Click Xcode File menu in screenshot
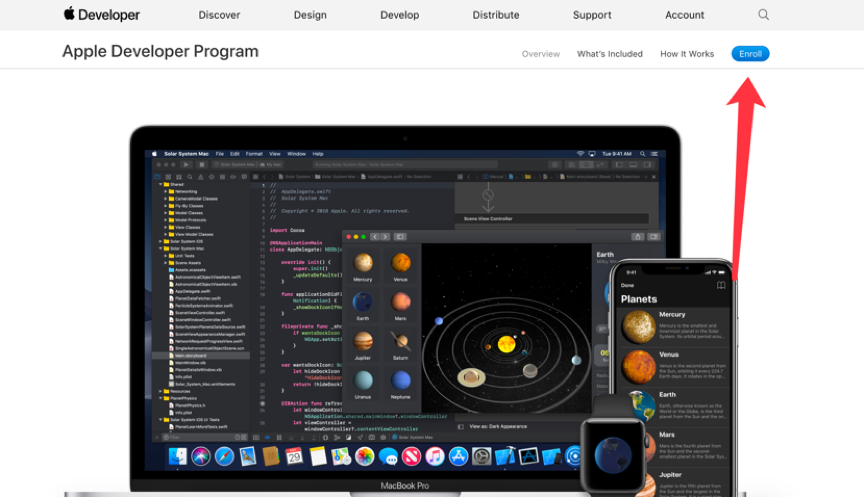 point(220,154)
